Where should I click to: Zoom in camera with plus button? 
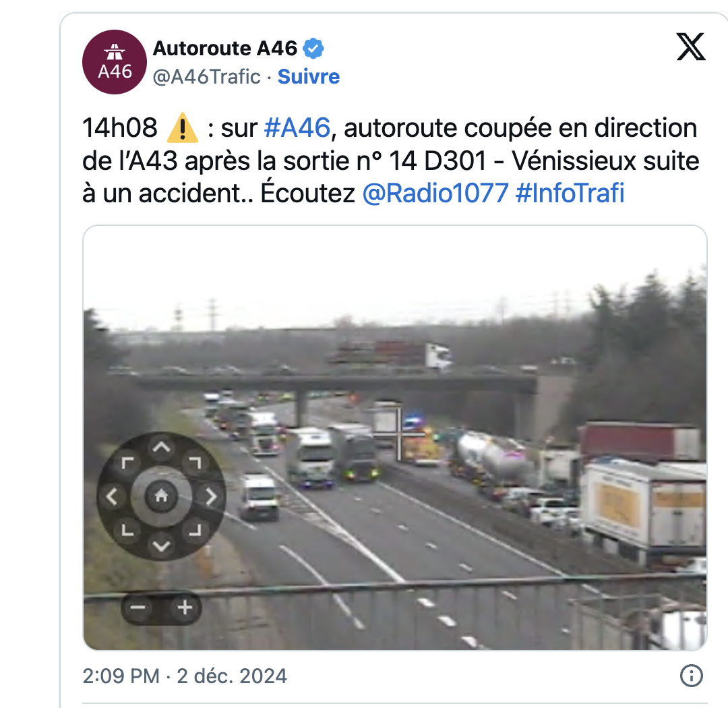click(185, 607)
